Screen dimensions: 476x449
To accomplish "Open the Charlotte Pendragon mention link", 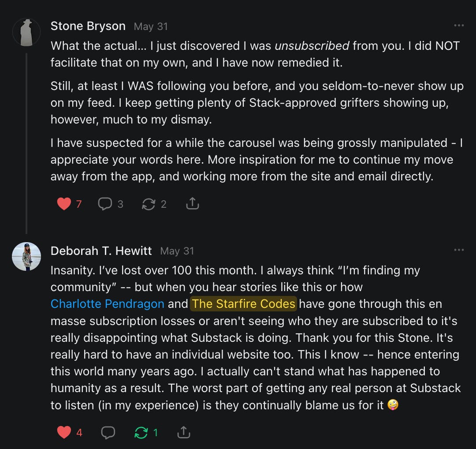I will click(108, 304).
